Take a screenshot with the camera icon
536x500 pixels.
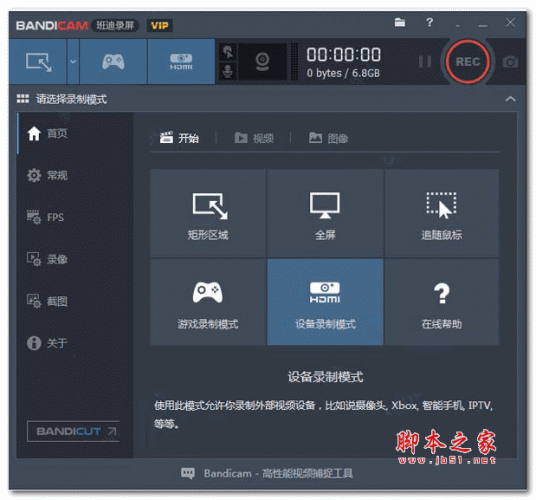pyautogui.click(x=510, y=62)
